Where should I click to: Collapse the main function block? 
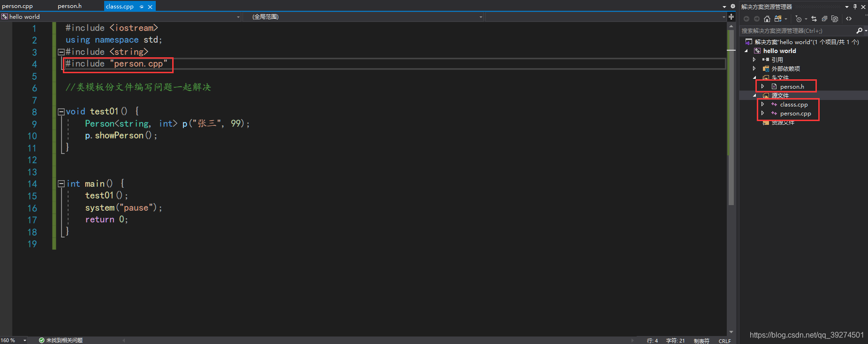click(x=61, y=184)
